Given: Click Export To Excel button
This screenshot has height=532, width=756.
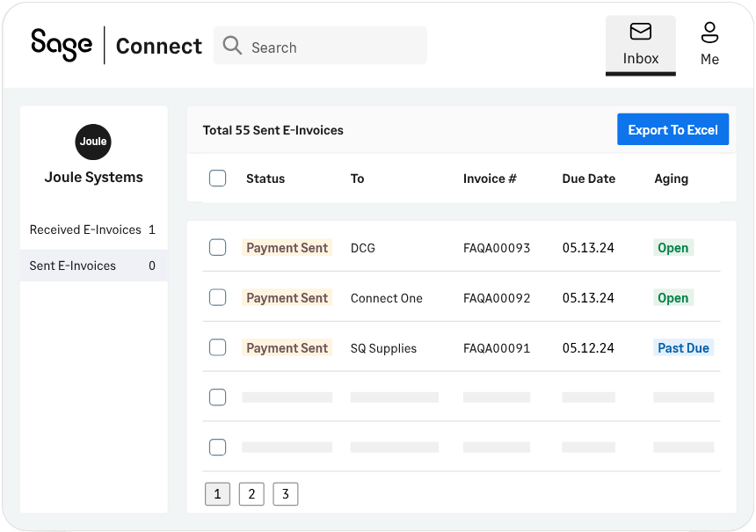Looking at the screenshot, I should (672, 129).
